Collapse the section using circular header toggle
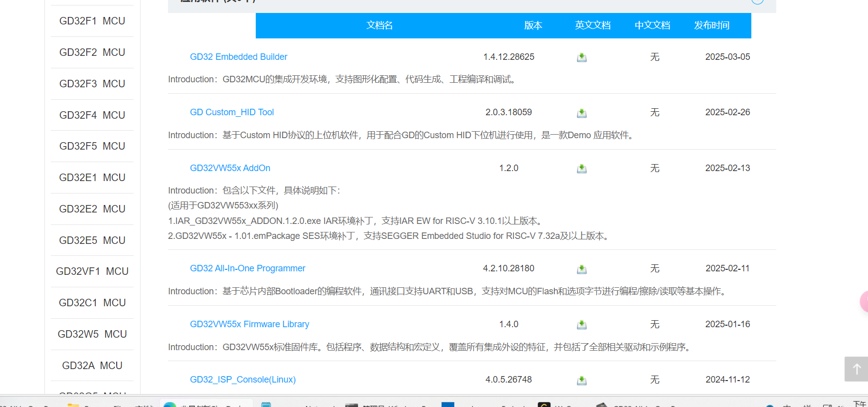868x407 pixels. click(x=757, y=1)
